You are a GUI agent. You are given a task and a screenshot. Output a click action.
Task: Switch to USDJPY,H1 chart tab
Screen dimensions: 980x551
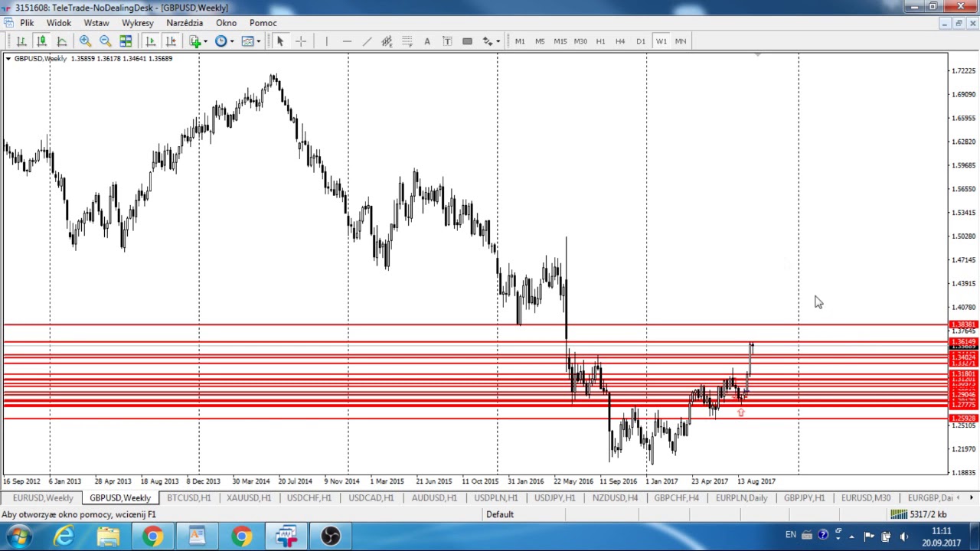pos(555,498)
